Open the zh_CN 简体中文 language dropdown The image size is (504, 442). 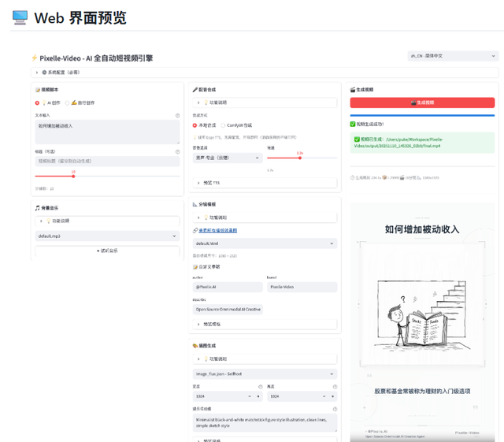[x=453, y=56]
